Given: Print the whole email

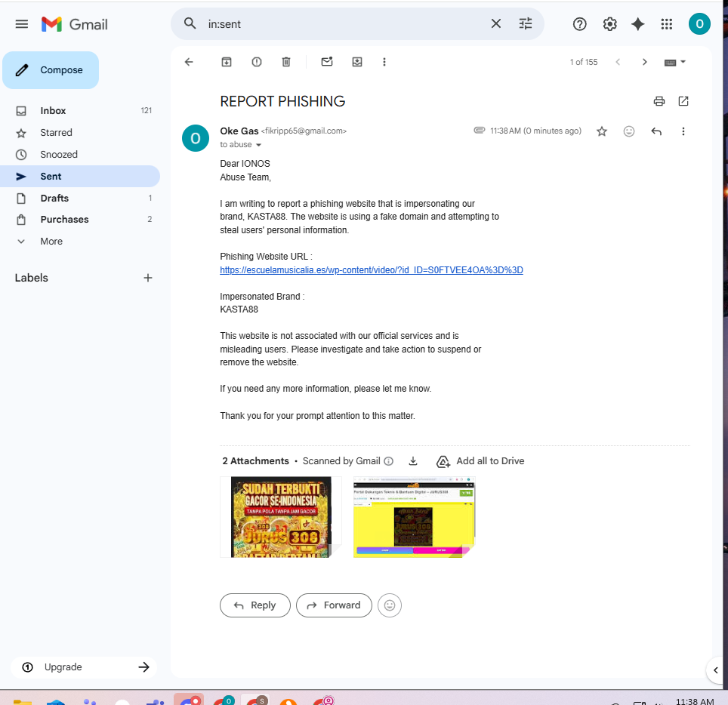Looking at the screenshot, I should click(659, 101).
